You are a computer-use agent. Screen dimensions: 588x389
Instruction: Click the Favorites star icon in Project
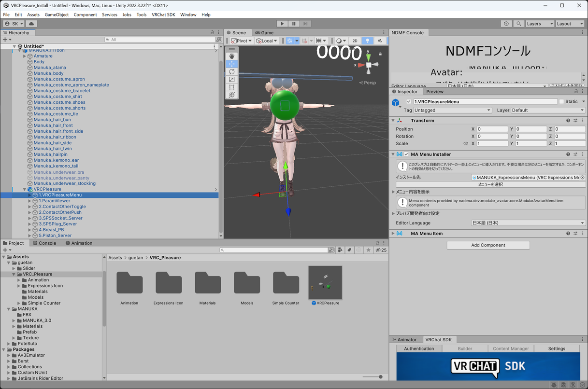368,250
